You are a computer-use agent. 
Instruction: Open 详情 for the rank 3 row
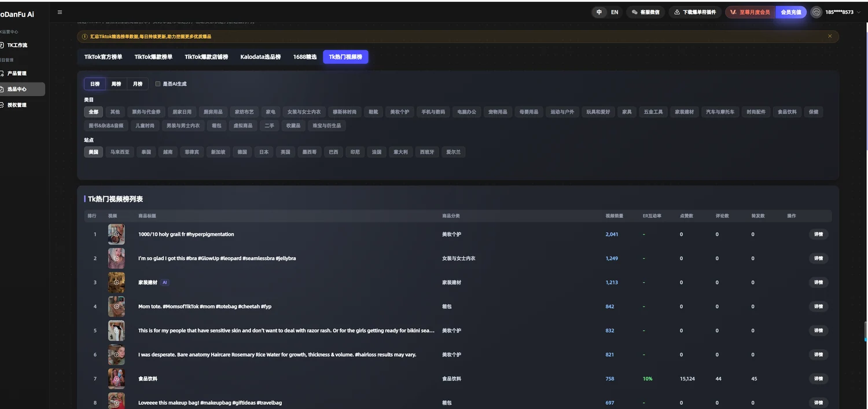coord(818,283)
